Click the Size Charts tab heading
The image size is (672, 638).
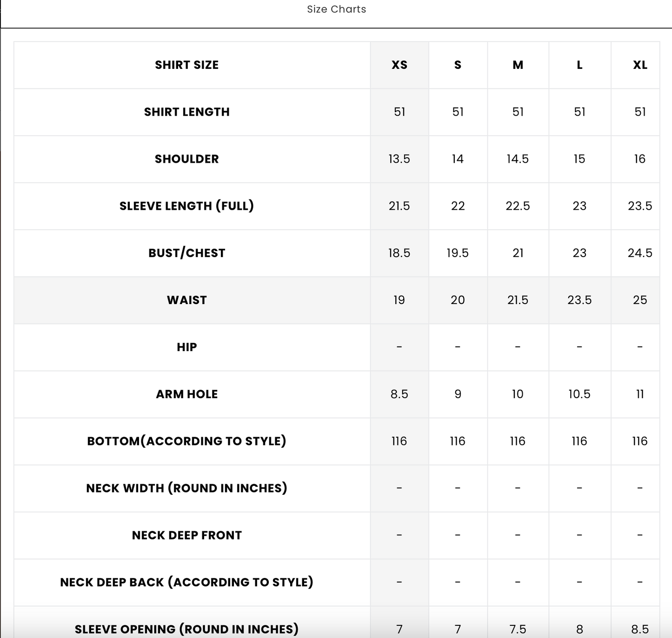click(x=336, y=9)
